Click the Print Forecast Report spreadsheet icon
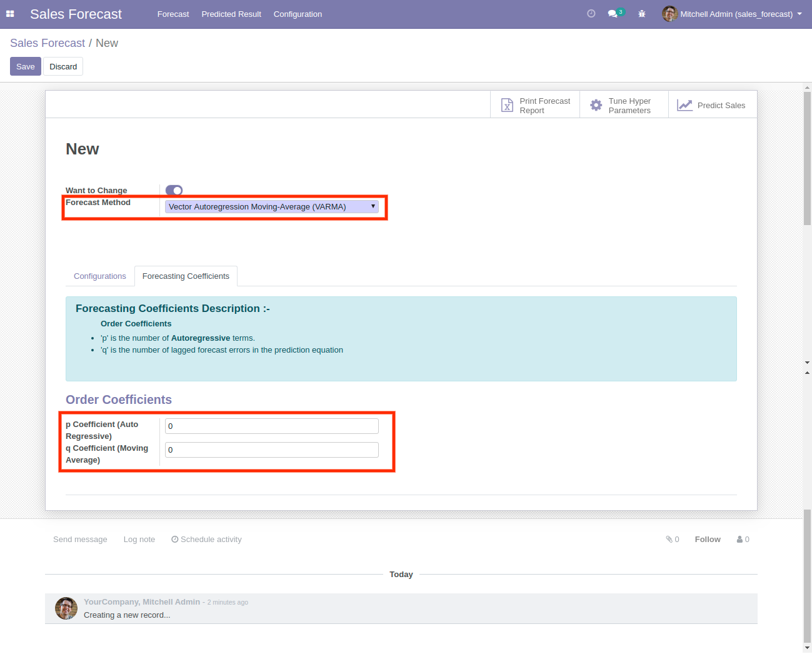This screenshot has width=812, height=654. [x=507, y=106]
